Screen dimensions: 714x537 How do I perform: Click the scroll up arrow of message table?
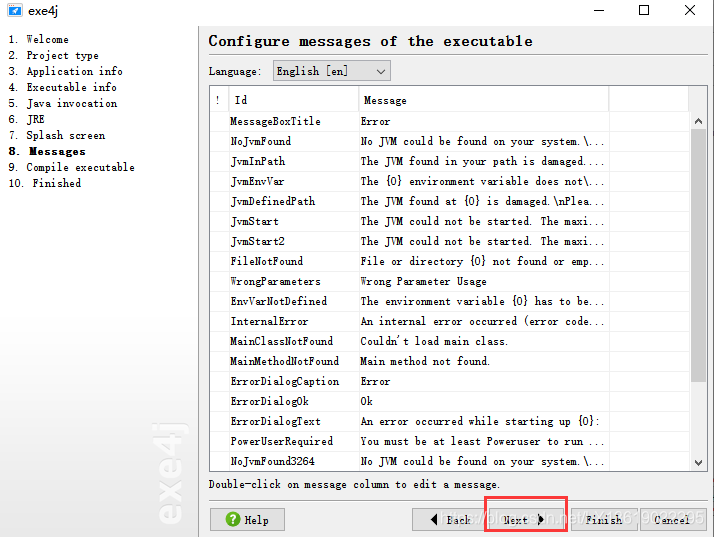tap(698, 121)
